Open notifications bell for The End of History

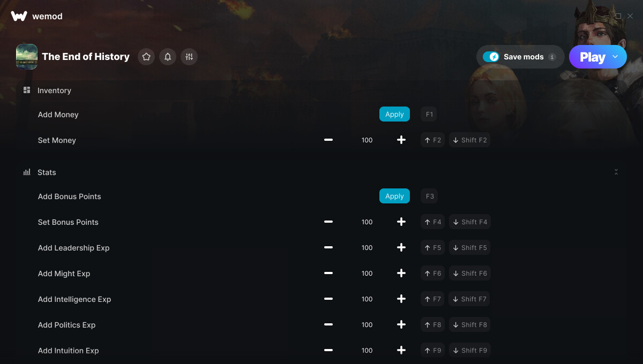point(168,57)
